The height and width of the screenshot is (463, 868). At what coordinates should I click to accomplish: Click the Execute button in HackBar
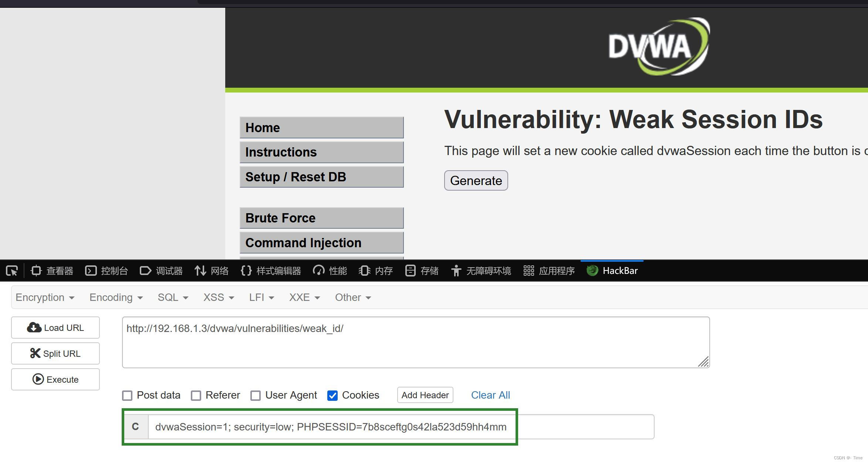(55, 379)
